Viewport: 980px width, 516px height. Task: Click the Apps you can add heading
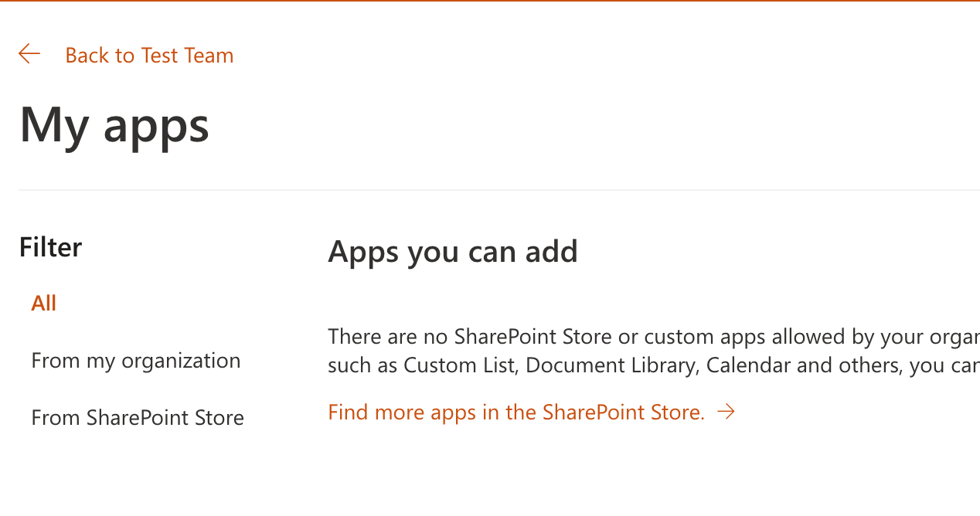453,252
